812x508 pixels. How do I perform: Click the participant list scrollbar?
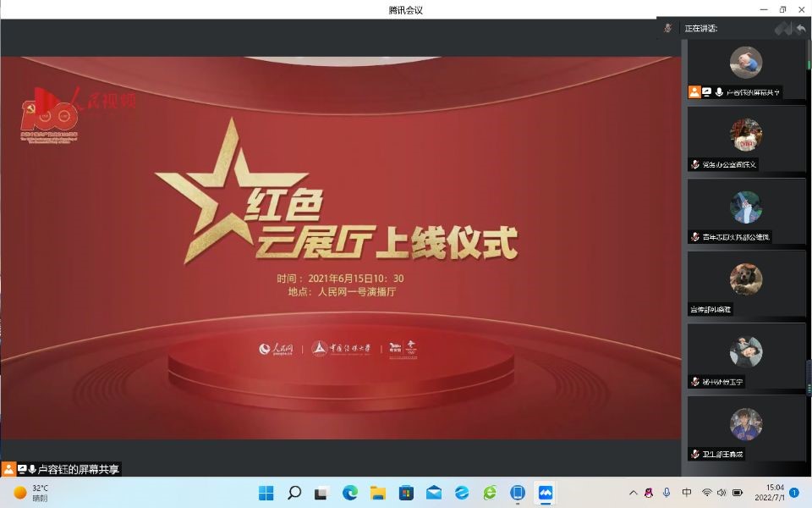[x=809, y=59]
